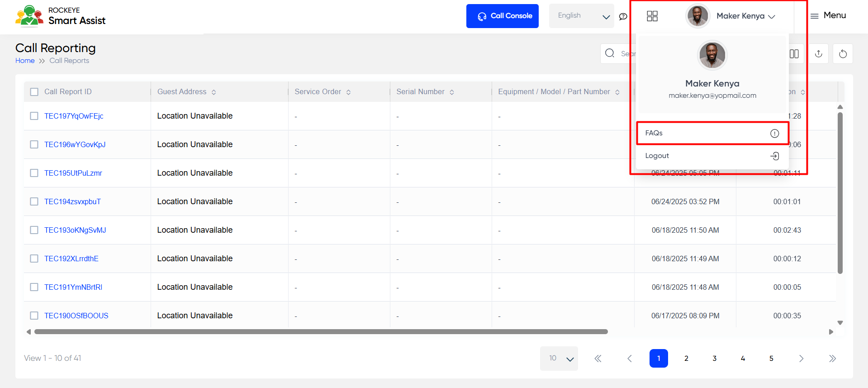Select page 1 in pagination

pyautogui.click(x=659, y=359)
